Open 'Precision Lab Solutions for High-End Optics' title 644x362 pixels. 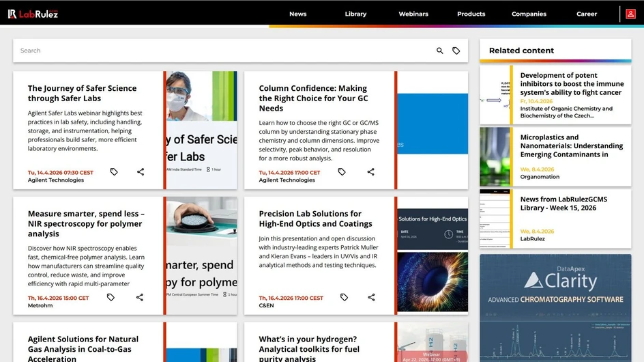315,219
